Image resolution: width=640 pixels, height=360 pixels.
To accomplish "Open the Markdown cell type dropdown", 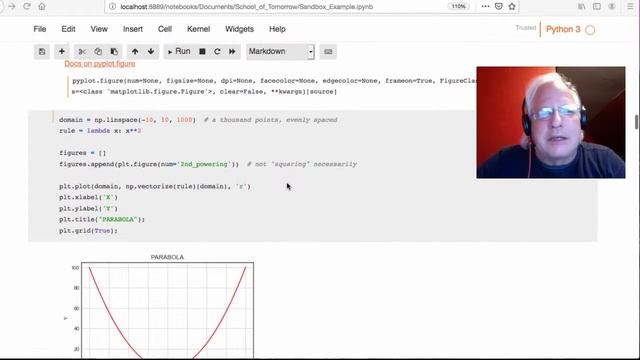I will [280, 51].
